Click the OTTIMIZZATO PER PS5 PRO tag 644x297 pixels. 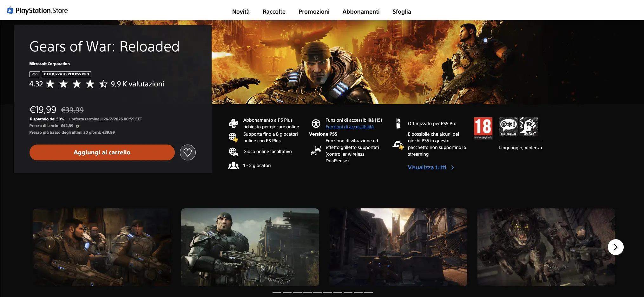[x=67, y=74]
